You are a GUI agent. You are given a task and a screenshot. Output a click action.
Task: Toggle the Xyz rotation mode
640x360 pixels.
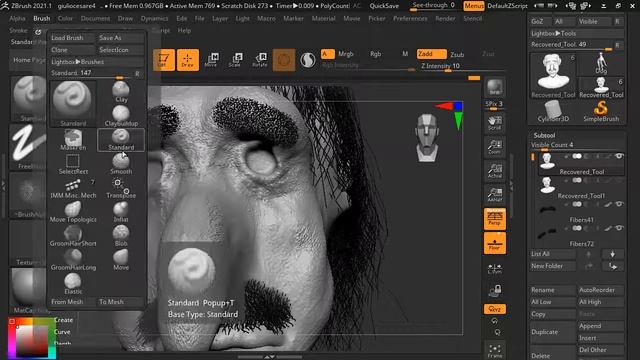[x=495, y=309]
